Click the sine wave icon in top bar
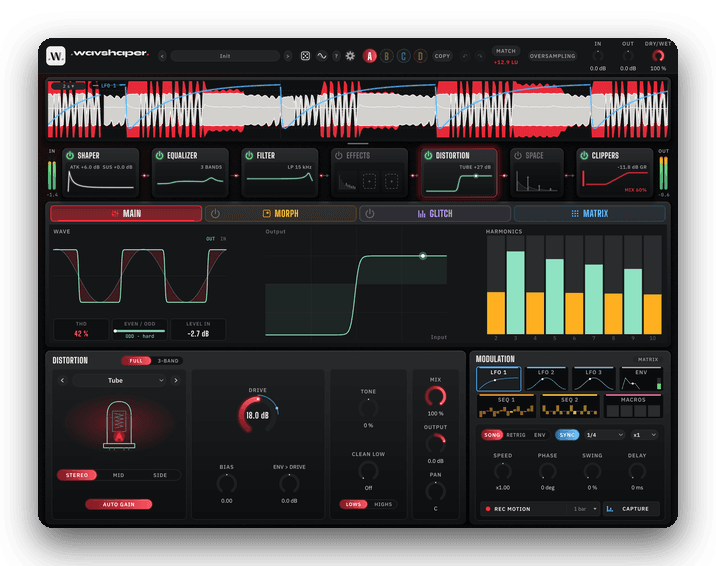This screenshot has width=716, height=566. click(x=322, y=56)
